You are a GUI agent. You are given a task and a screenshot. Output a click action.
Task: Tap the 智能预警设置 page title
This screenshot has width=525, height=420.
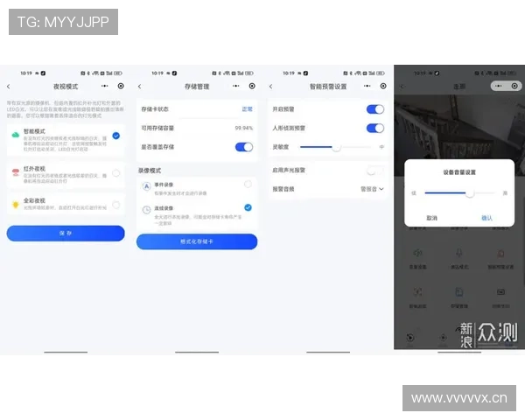328,87
